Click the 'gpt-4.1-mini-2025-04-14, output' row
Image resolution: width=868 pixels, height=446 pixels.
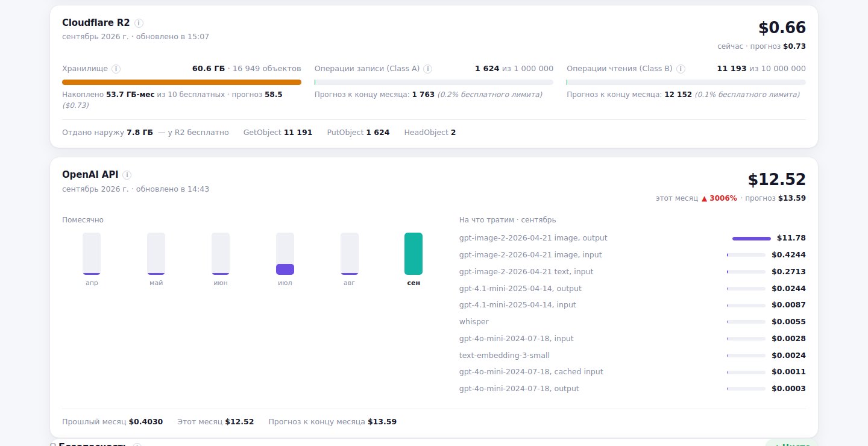coord(632,289)
